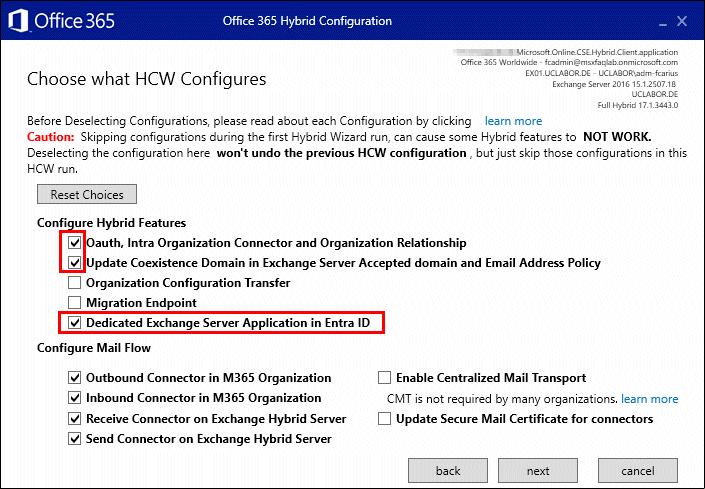Check the Migration Endpoint option
Viewport: 705px width, 489px height.
(75, 302)
